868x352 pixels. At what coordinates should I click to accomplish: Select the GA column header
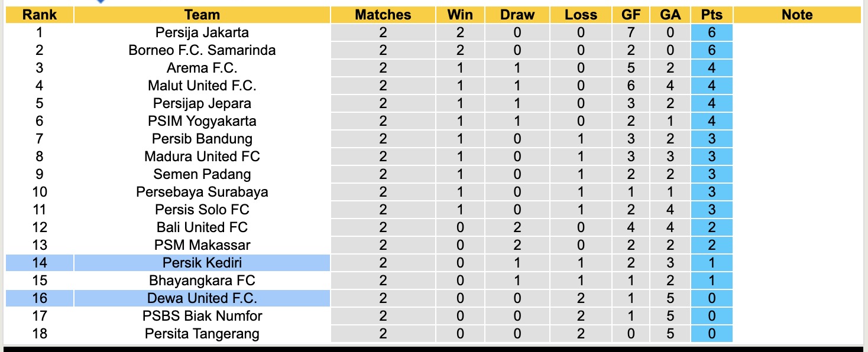pyautogui.click(x=670, y=15)
